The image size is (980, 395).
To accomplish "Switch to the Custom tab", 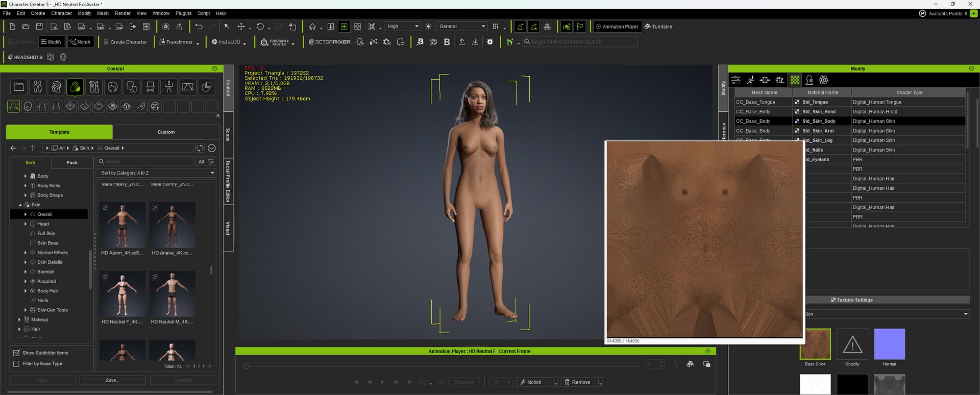I will tap(166, 132).
